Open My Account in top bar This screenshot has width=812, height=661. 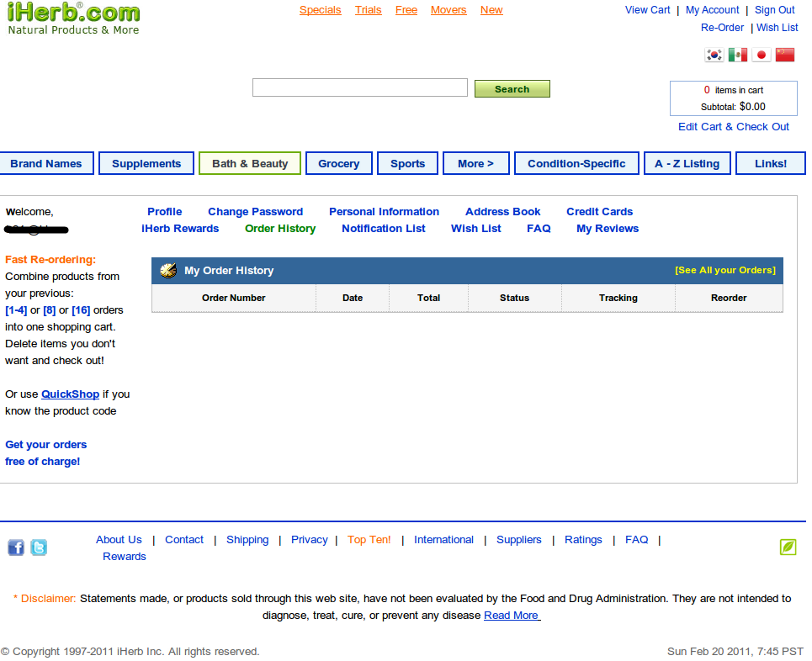[712, 10]
